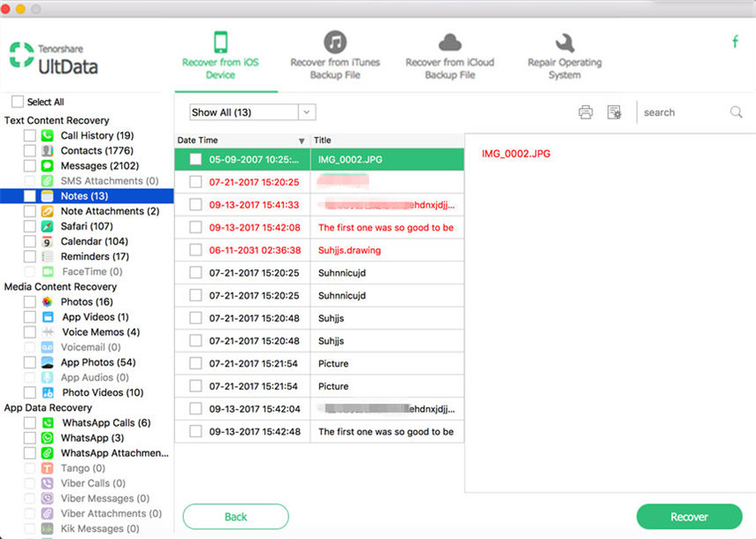This screenshot has width=756, height=539.
Task: Click the Tango app icon
Action: tap(47, 468)
